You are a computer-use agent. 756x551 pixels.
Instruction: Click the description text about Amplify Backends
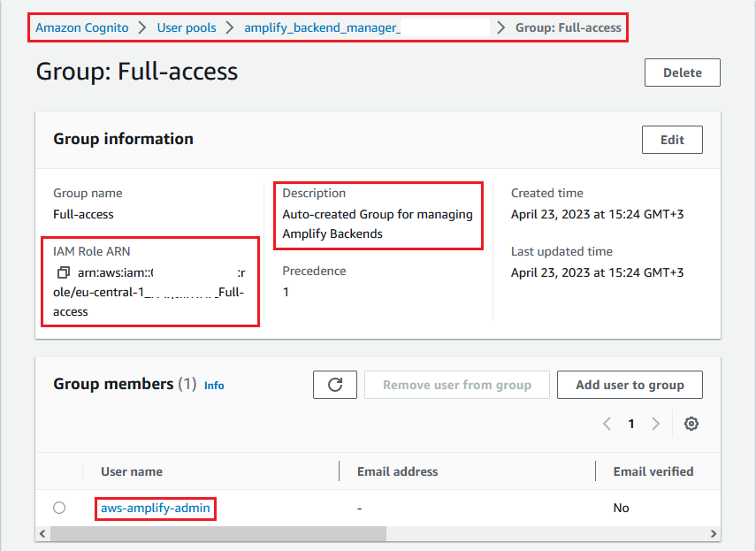pyautogui.click(x=378, y=224)
